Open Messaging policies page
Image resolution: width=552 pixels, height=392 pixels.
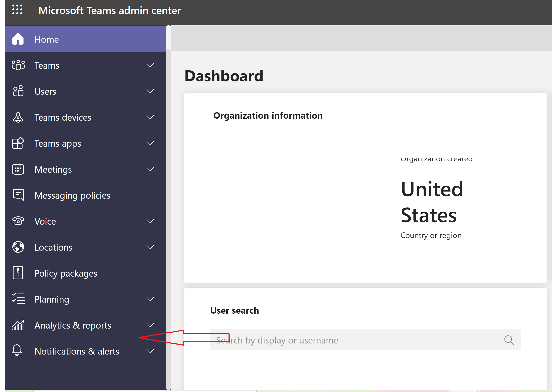click(72, 195)
